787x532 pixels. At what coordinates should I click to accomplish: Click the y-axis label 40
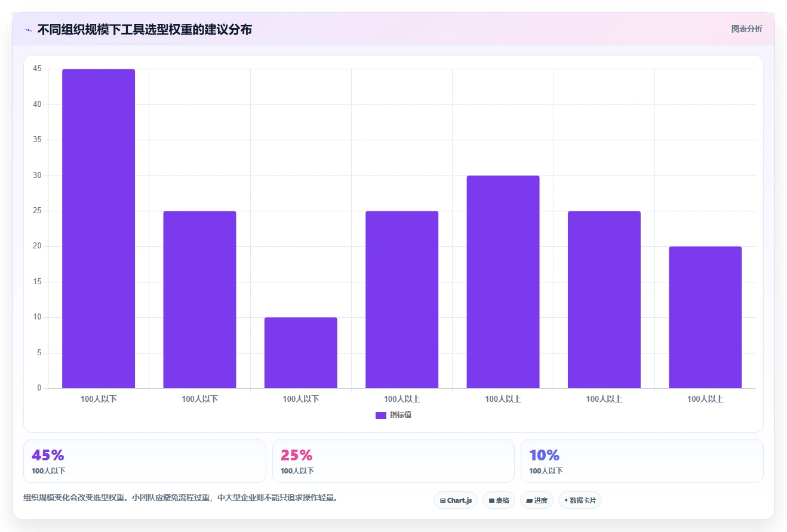[x=37, y=104]
